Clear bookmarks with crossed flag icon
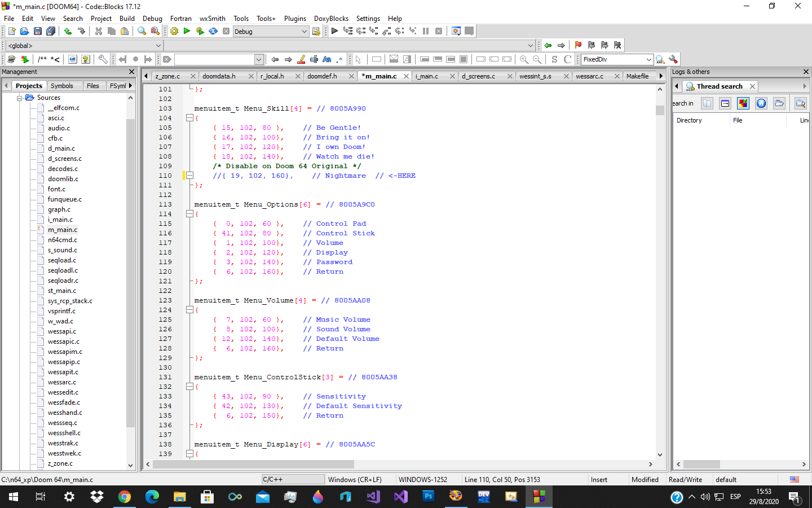812x508 pixels. point(617,45)
